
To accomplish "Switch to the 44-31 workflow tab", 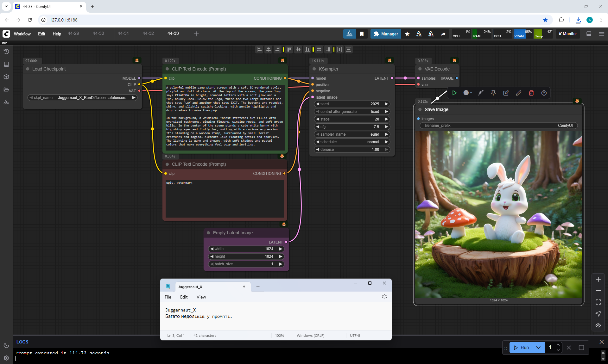I will click(123, 34).
